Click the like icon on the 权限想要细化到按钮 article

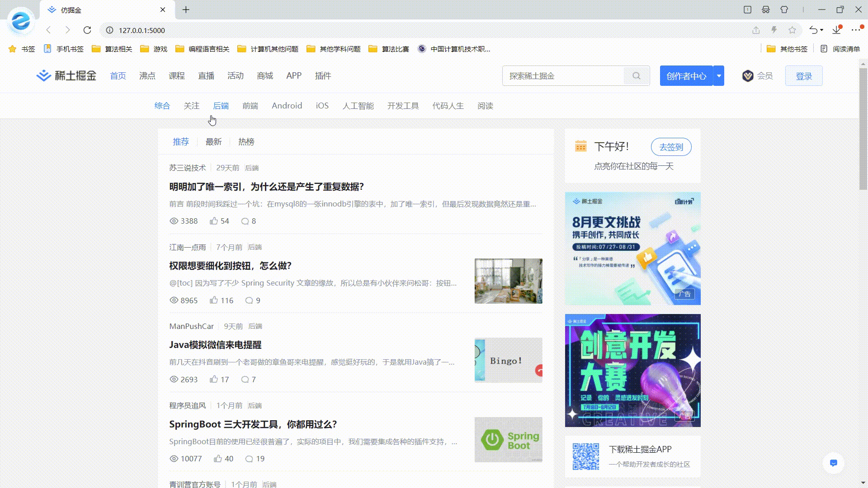(x=214, y=300)
